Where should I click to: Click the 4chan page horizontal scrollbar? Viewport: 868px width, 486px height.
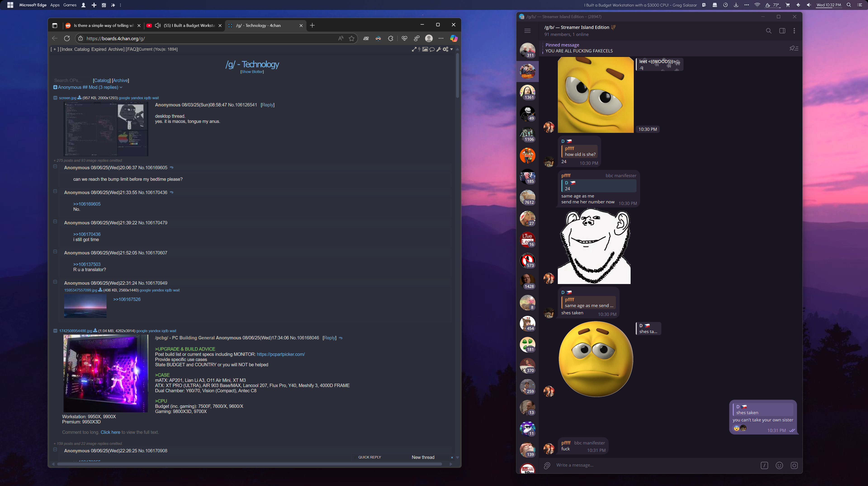(249, 464)
